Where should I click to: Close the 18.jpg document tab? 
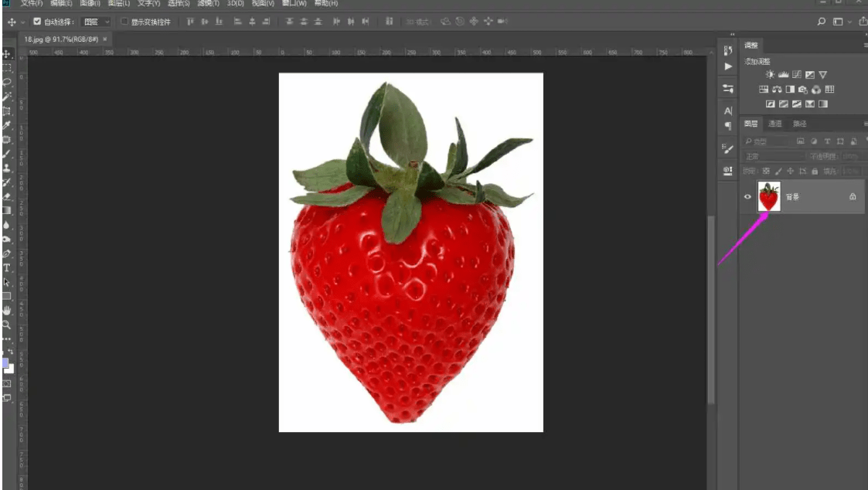point(104,38)
